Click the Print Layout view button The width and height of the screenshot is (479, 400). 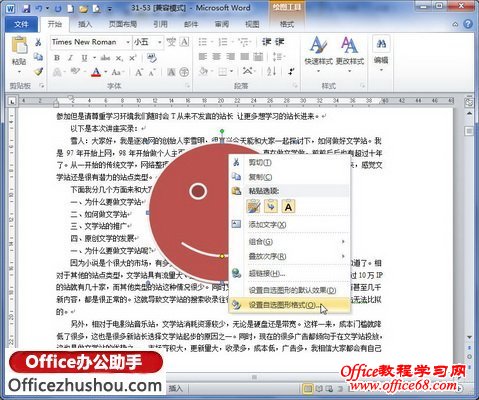coord(307,388)
